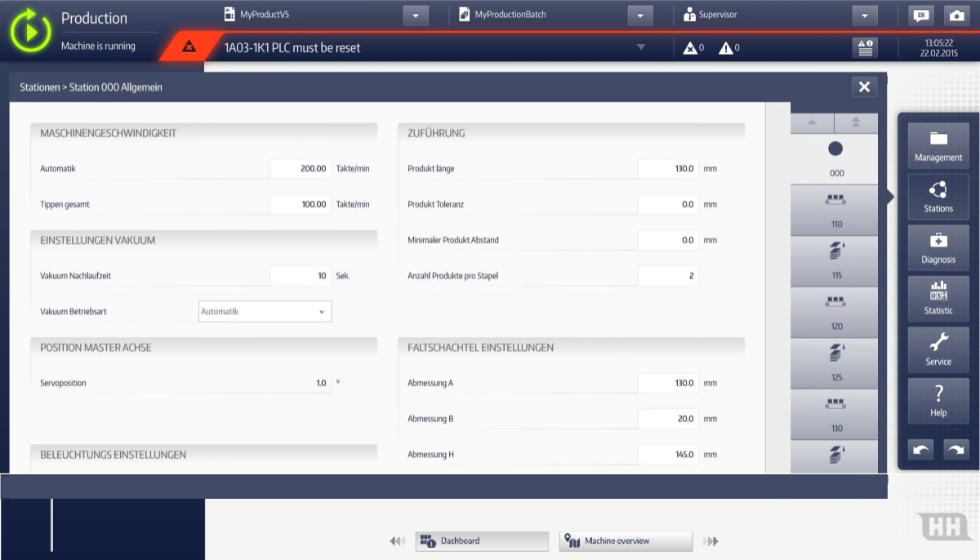980x560 pixels.
Task: Click the Abmessung B value field
Action: coord(668,419)
